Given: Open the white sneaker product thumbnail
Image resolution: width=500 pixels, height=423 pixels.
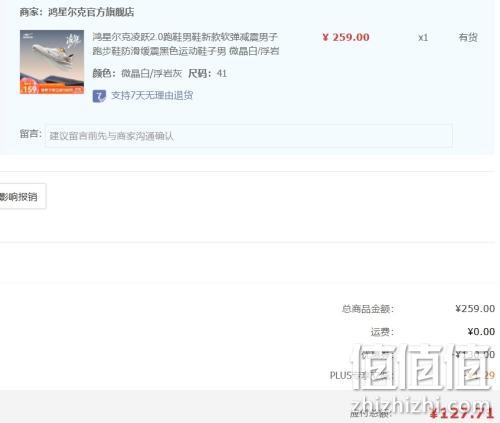Looking at the screenshot, I should (x=52, y=62).
